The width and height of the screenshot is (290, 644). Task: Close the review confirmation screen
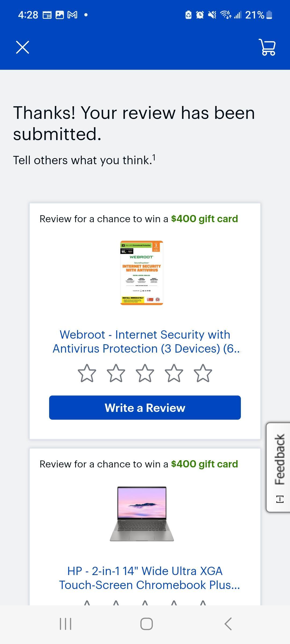point(23,47)
